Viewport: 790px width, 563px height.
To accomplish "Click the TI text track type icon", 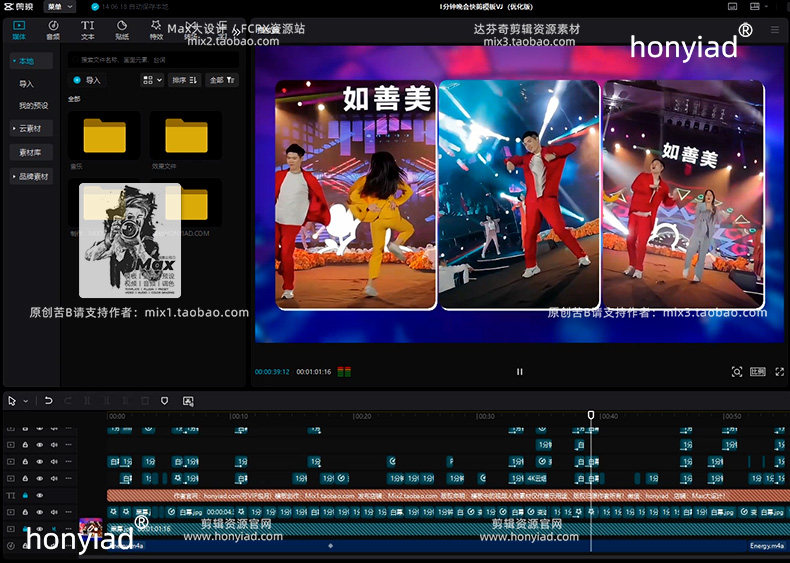I will pyautogui.click(x=11, y=495).
